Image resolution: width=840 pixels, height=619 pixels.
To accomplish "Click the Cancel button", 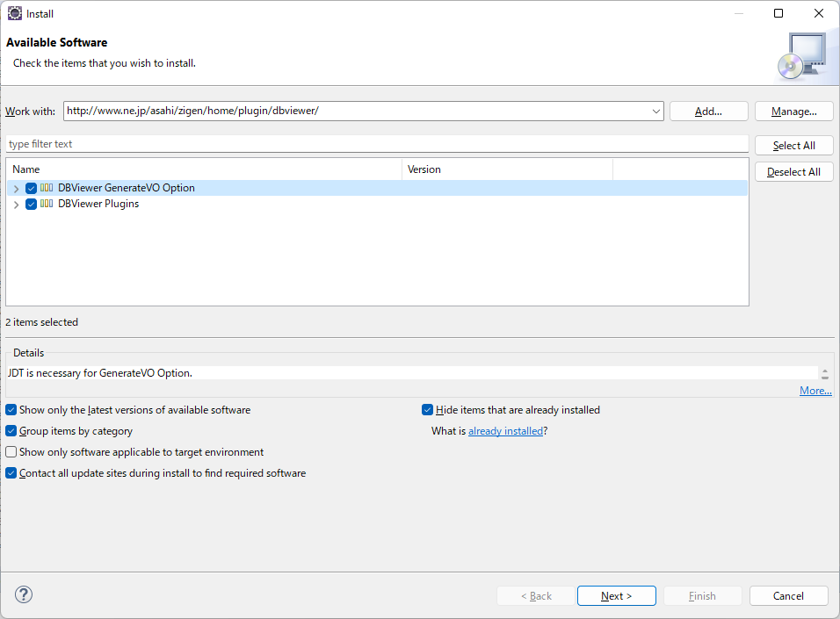I will [x=788, y=596].
